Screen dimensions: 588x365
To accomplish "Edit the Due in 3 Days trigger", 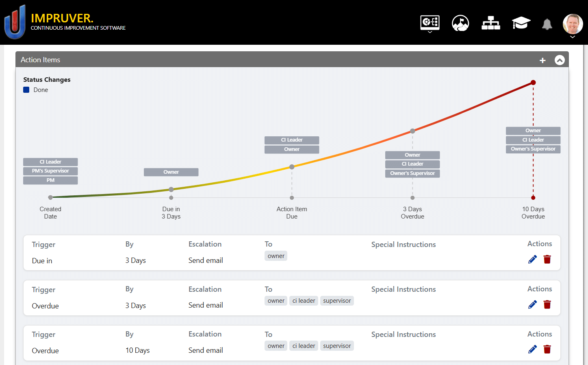I will (x=532, y=260).
